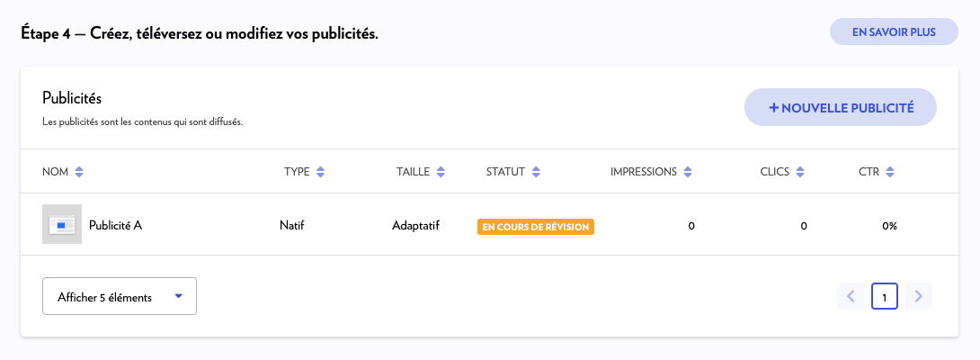Viewport: 980px width, 360px height.
Task: Click the NOM column header label
Action: [55, 172]
